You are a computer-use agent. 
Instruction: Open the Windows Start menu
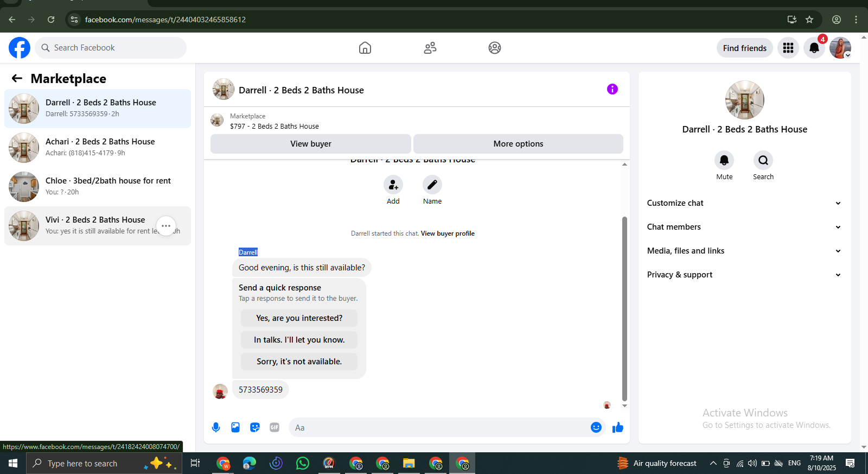(13, 463)
